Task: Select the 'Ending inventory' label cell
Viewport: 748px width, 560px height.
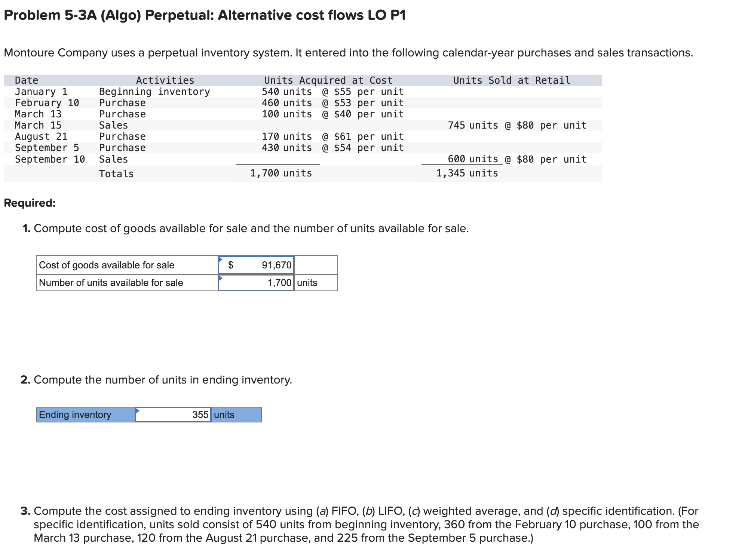Action: (75, 415)
